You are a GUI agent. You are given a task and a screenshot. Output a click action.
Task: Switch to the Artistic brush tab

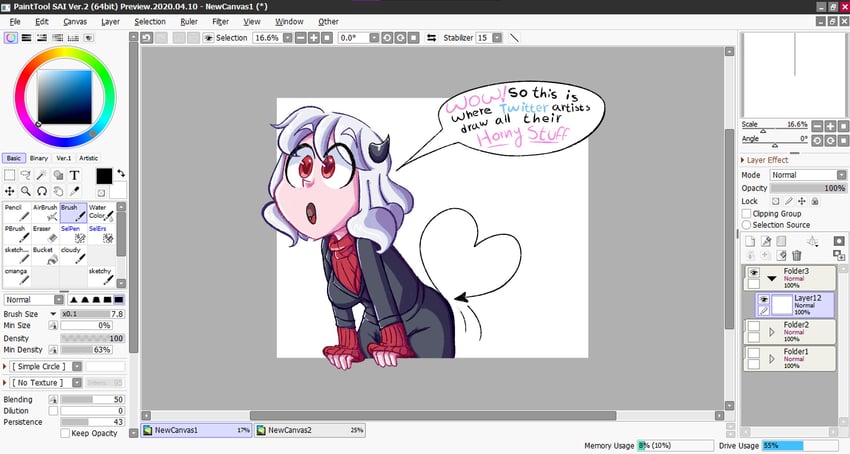pos(88,158)
